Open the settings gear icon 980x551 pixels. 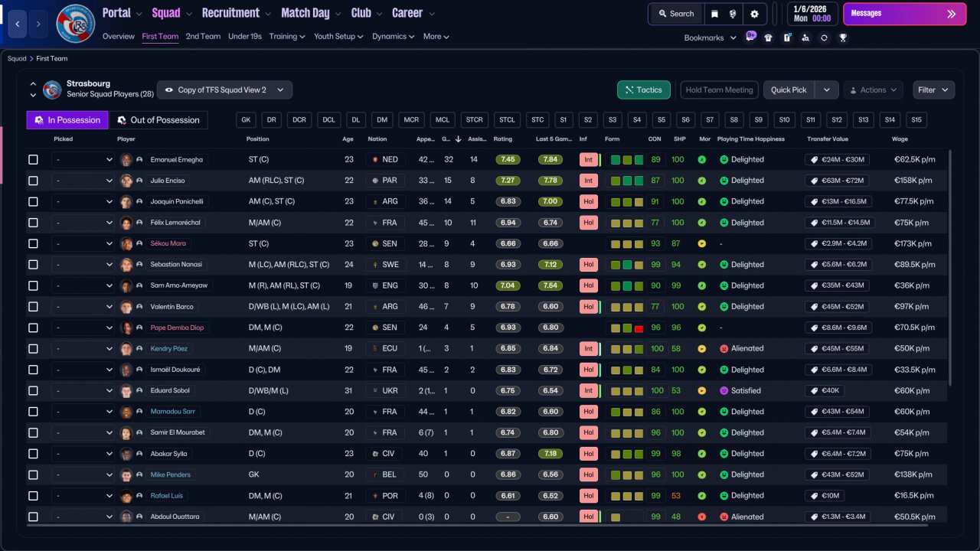[754, 14]
